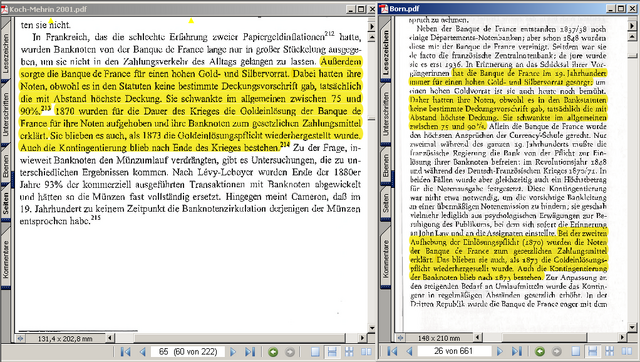Go to first page in Koch-Mehrin document

point(125,352)
